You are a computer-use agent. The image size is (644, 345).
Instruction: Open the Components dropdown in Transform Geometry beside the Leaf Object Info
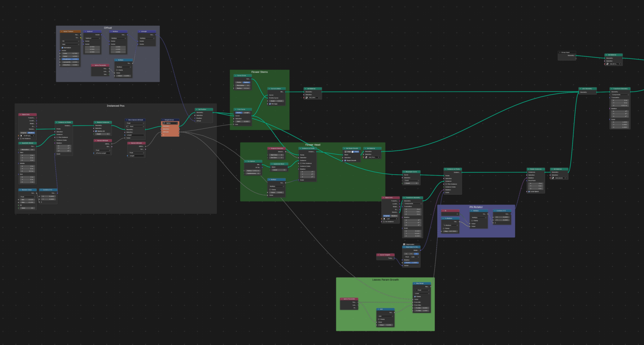(413, 203)
